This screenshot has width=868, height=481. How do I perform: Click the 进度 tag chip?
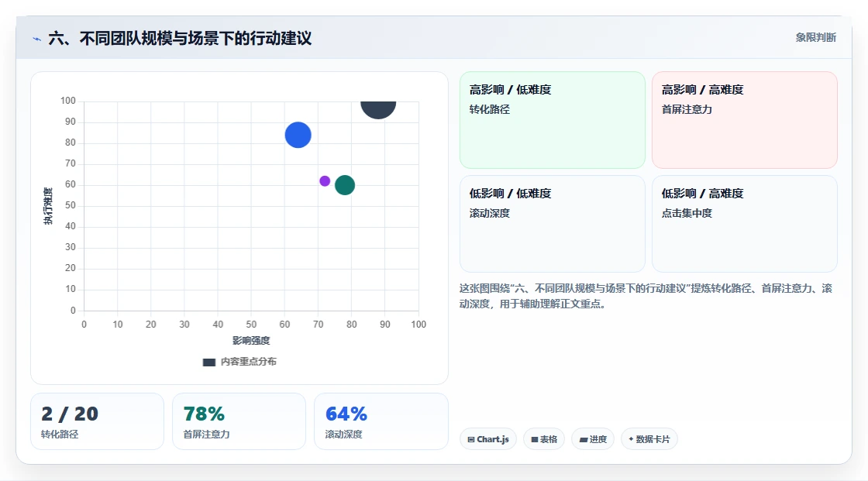tap(592, 439)
